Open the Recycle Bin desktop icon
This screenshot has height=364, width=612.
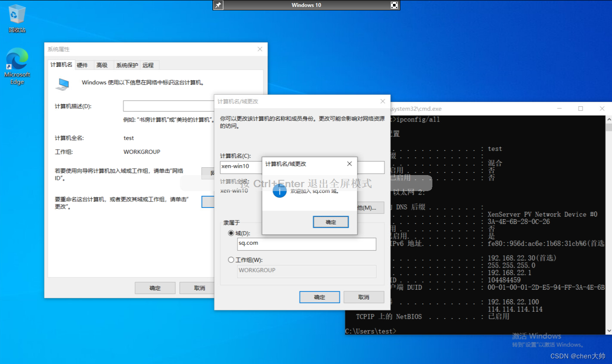tap(17, 19)
